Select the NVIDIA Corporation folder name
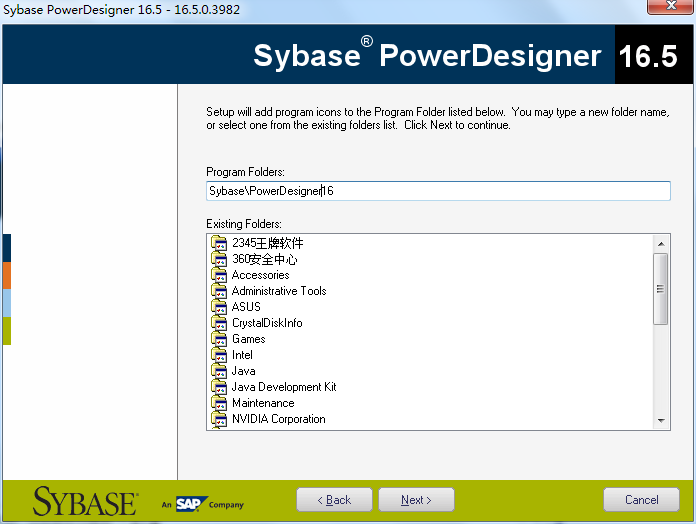 pos(279,419)
